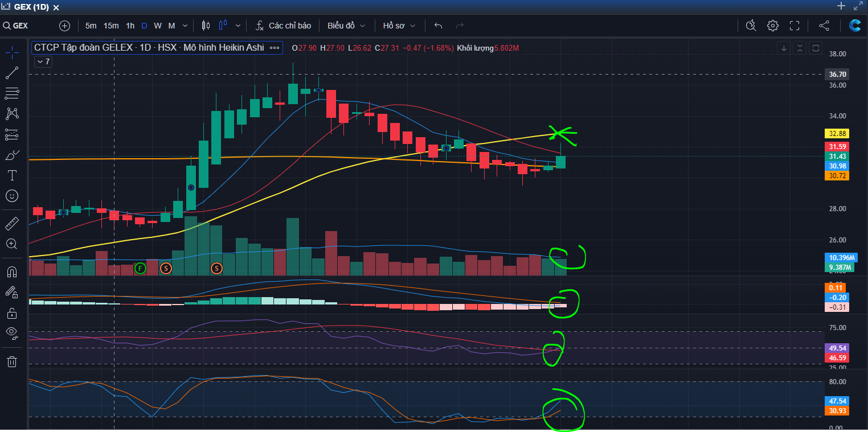Click the blue C logo button
Screen dimensions: 868x432
(x=855, y=25)
